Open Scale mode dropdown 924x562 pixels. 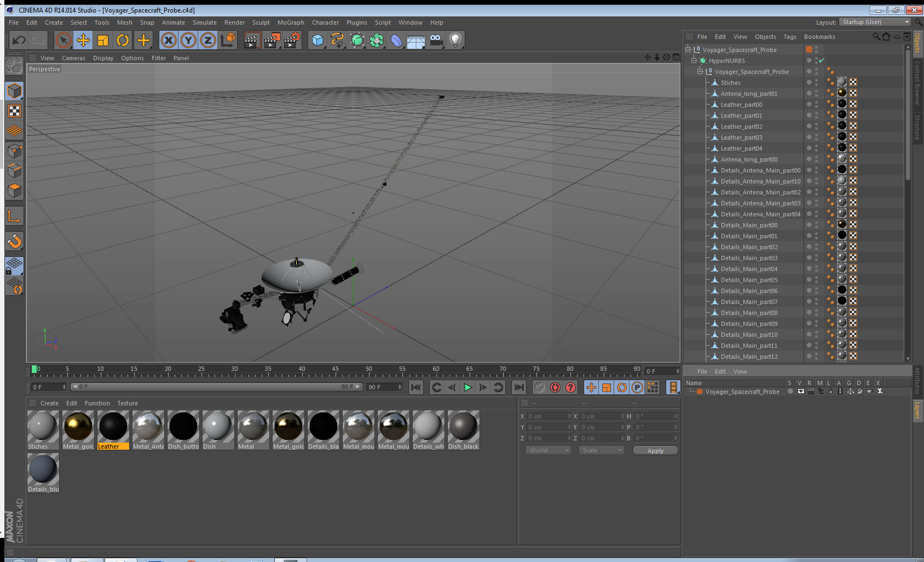pyautogui.click(x=602, y=450)
